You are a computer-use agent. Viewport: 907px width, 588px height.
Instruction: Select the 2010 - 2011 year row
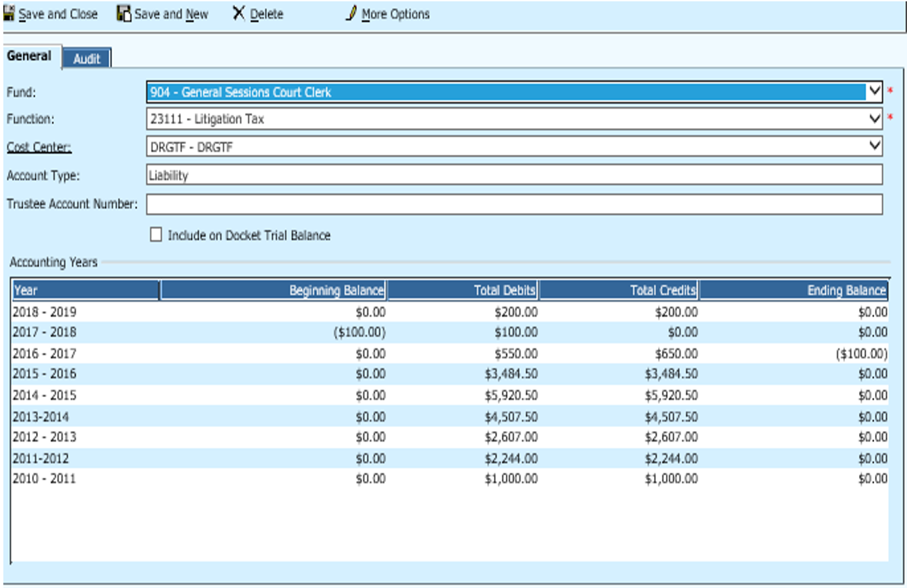[x=450, y=479]
